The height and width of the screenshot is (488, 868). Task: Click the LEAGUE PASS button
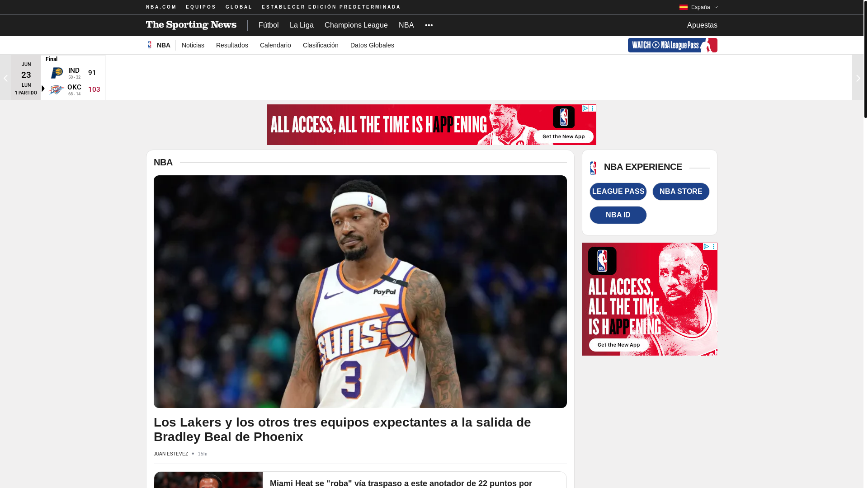coord(618,192)
